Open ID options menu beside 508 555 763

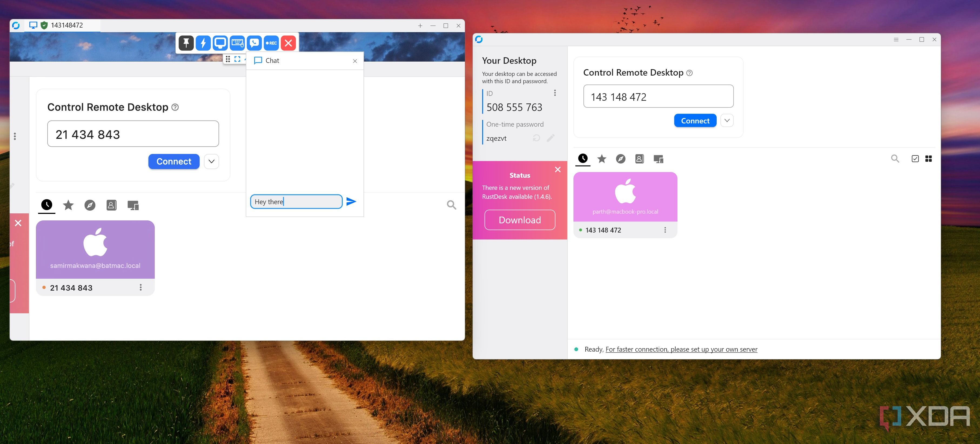[x=555, y=93]
